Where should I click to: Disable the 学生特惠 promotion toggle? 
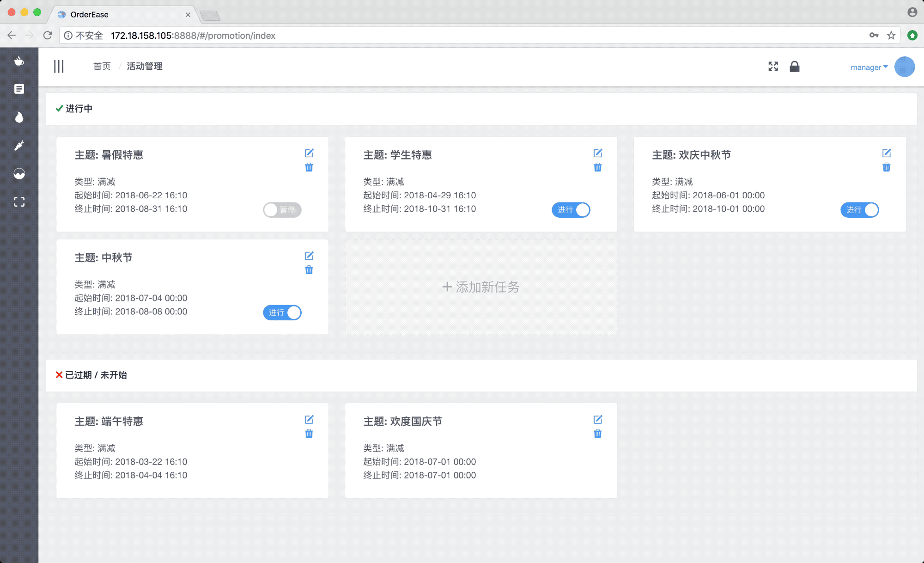click(571, 210)
